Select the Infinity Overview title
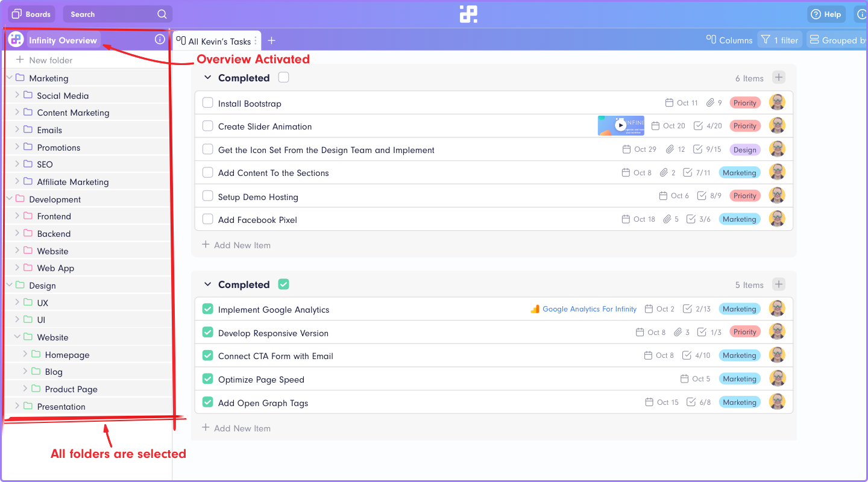 pos(63,40)
